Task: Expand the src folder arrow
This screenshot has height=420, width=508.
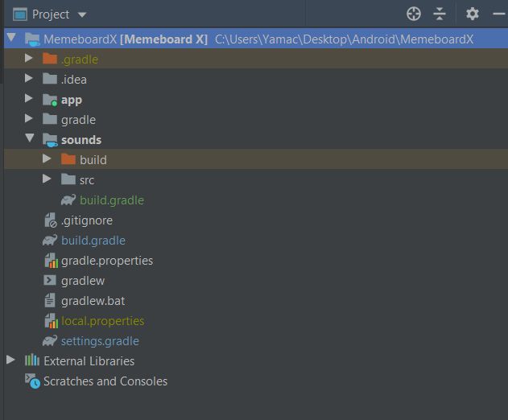Action: pyautogui.click(x=47, y=179)
